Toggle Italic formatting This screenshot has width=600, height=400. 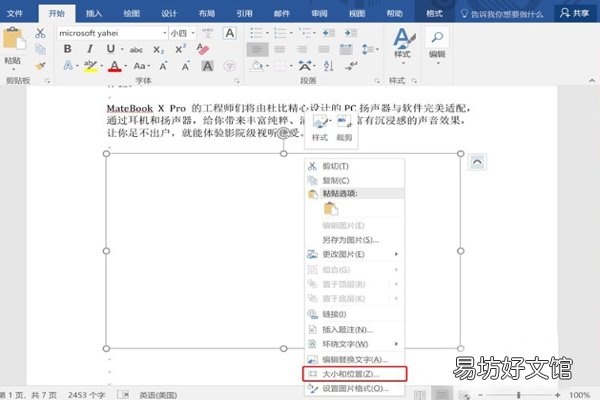click(90, 49)
